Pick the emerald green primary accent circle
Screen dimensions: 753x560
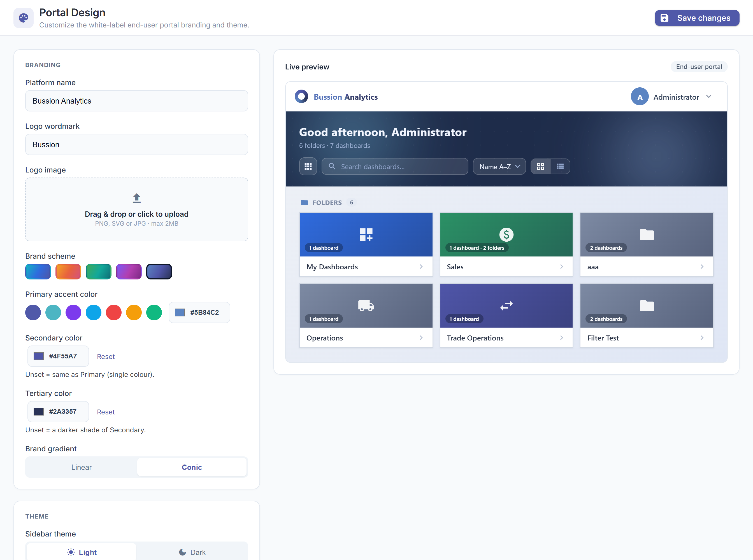click(x=154, y=312)
